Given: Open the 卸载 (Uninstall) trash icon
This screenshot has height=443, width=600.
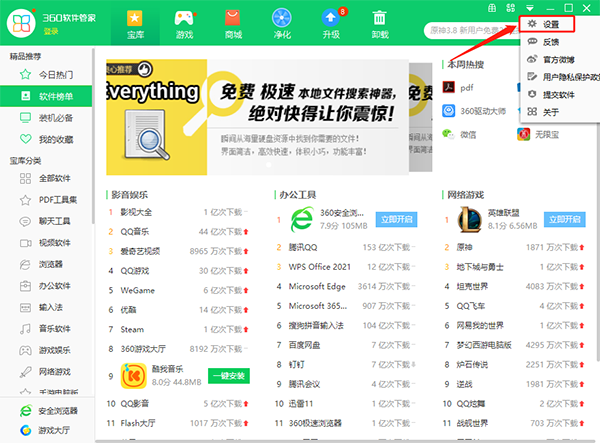Looking at the screenshot, I should [x=380, y=18].
